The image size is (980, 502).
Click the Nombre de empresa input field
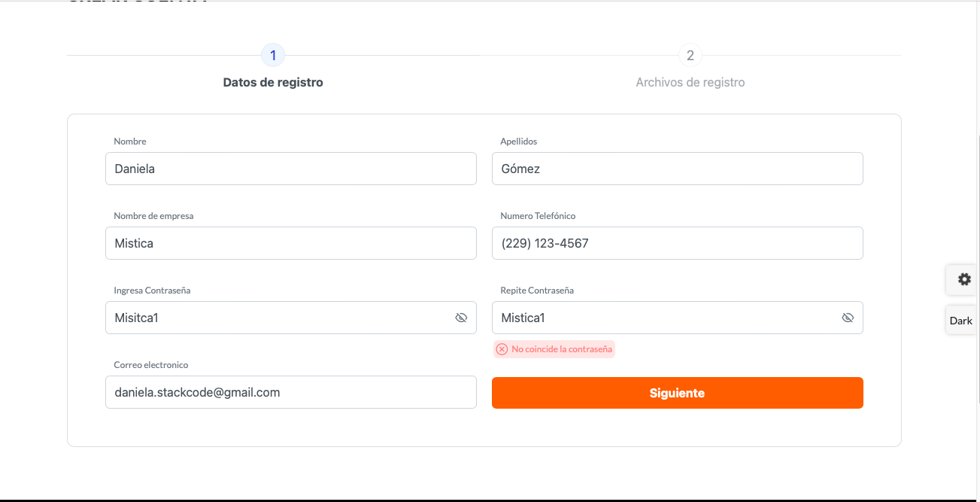(290, 243)
